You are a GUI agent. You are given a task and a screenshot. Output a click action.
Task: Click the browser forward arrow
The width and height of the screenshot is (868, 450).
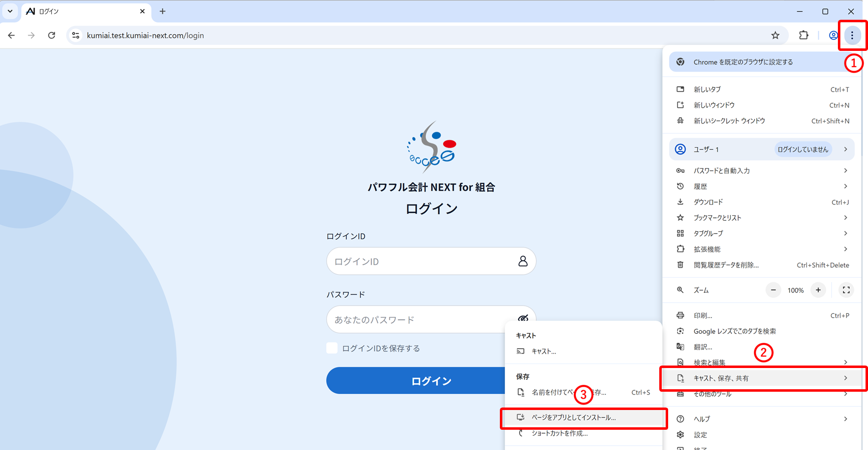32,36
